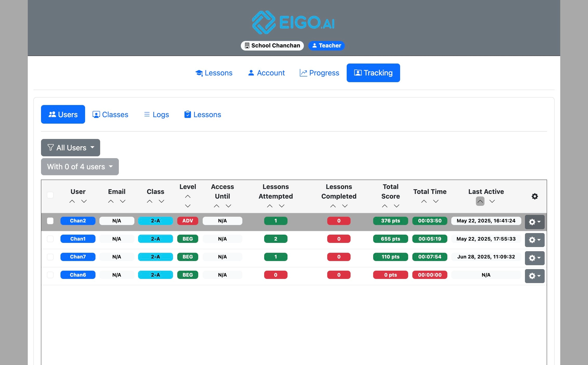
Task: Sort Last Active descending arrow
Action: pyautogui.click(x=492, y=201)
